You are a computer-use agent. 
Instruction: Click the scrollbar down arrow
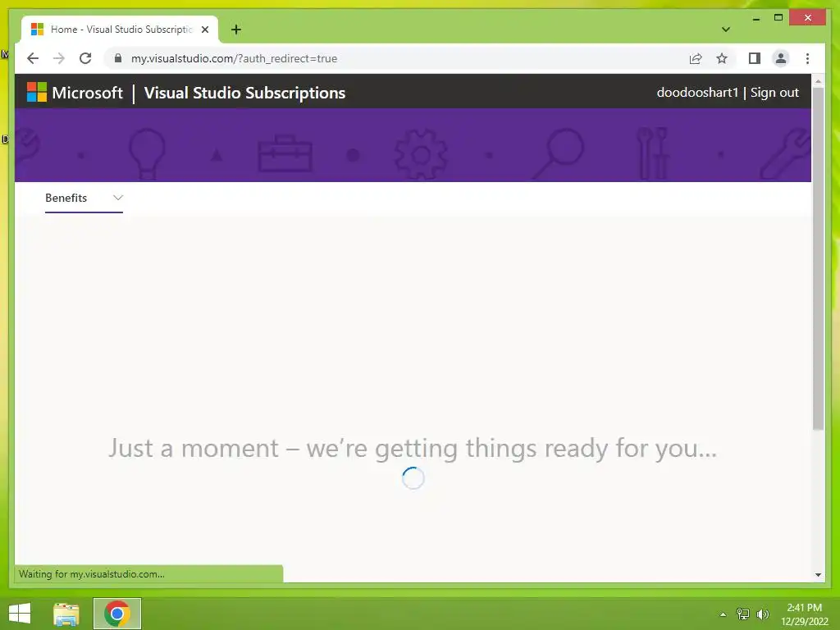pyautogui.click(x=818, y=575)
